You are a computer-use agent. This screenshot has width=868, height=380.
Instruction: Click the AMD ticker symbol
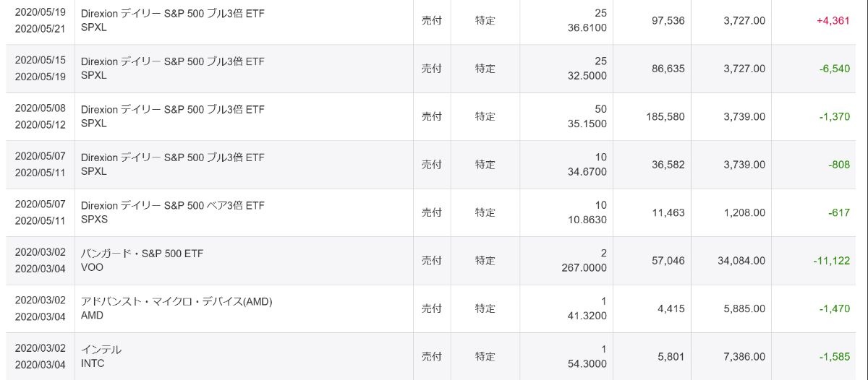(x=92, y=316)
